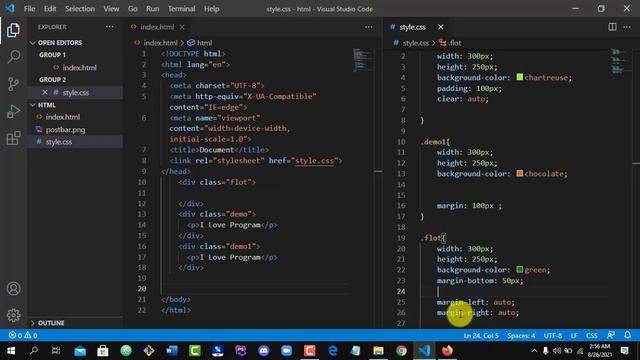Open Firefox from the taskbar

447,351
